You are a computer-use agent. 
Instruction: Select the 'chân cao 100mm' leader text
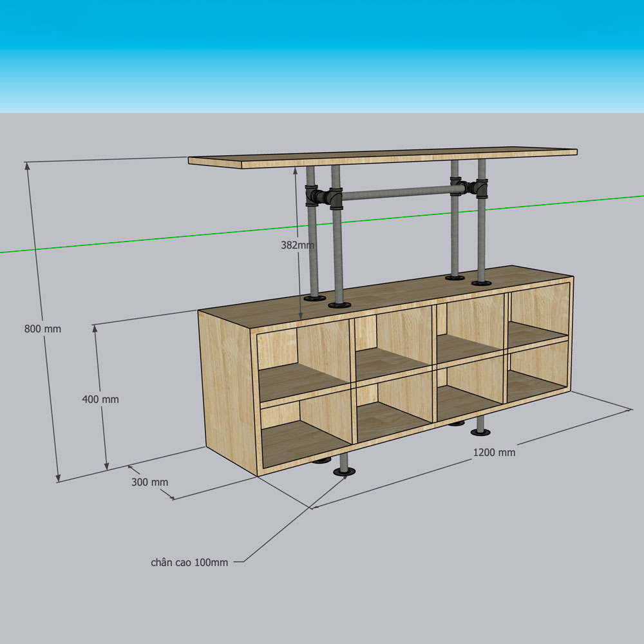(x=189, y=563)
